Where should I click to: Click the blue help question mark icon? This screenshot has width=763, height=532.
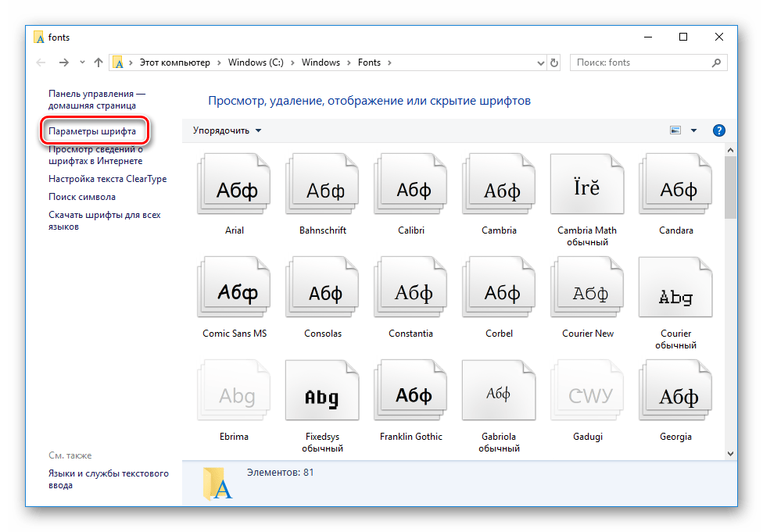719,130
